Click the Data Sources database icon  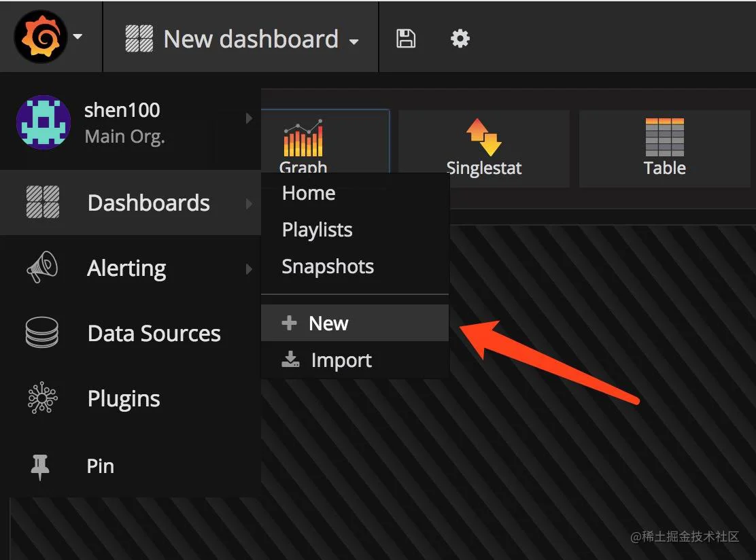(42, 332)
